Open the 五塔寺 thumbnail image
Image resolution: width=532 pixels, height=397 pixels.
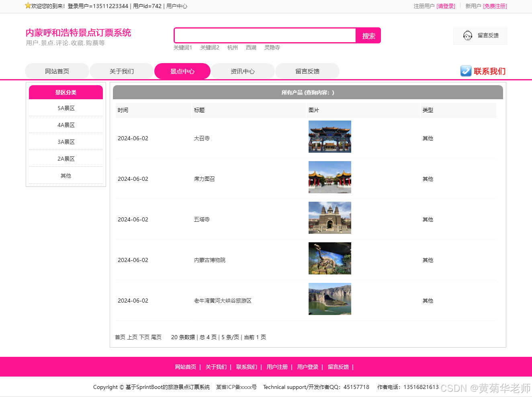click(329, 218)
